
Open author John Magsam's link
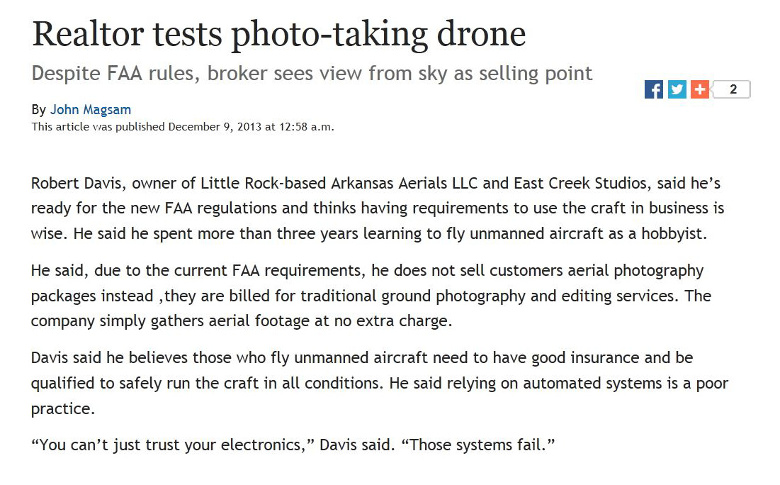click(91, 109)
